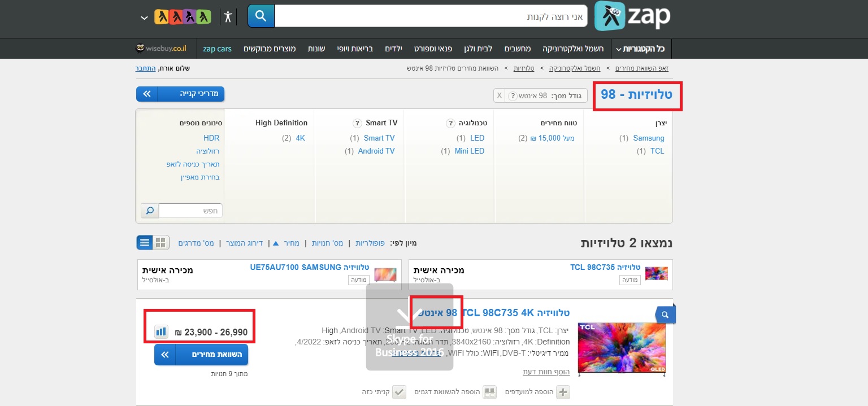The image size is (868, 406).
Task: Open the TCL 98C735 4K product title
Action: pyautogui.click(x=494, y=313)
